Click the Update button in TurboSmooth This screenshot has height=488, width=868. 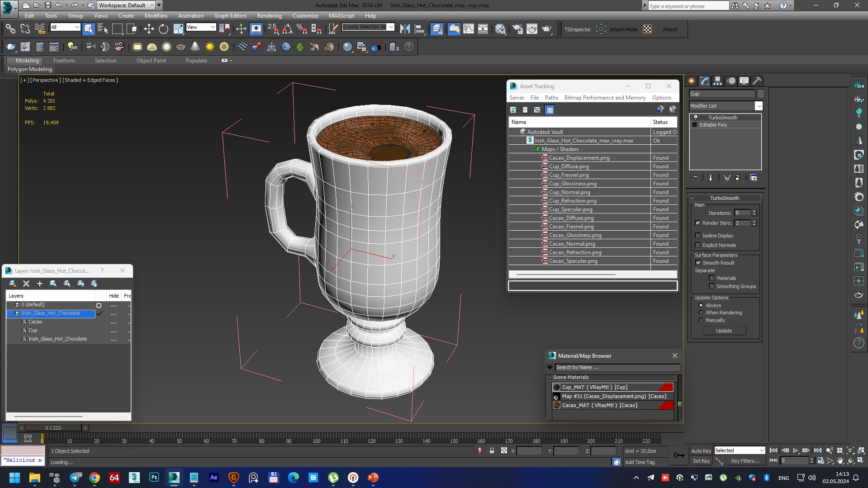pos(724,331)
